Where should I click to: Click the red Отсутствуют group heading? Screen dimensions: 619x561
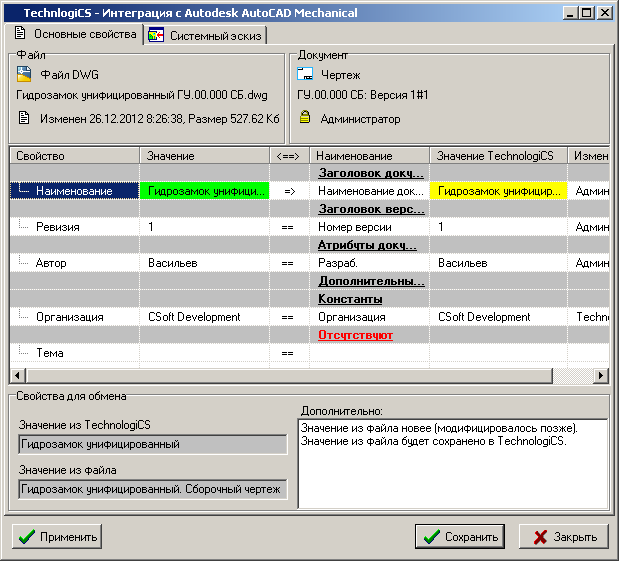pyautogui.click(x=355, y=335)
